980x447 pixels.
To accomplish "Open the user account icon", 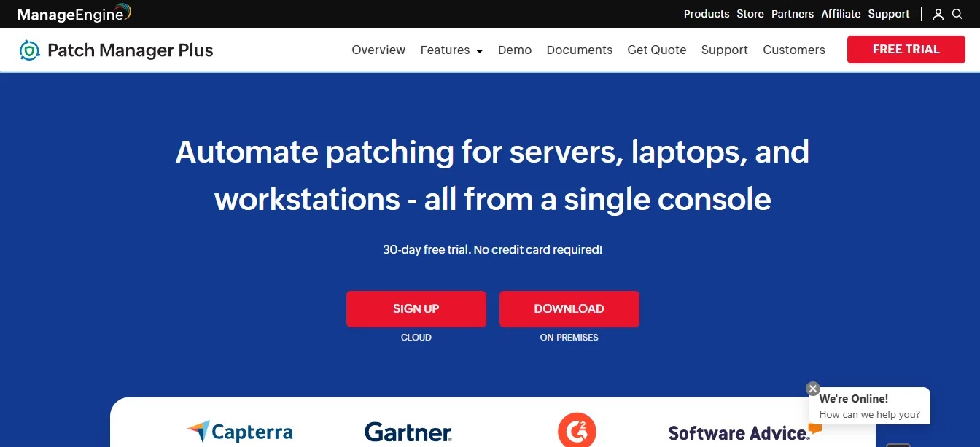I will (x=938, y=15).
